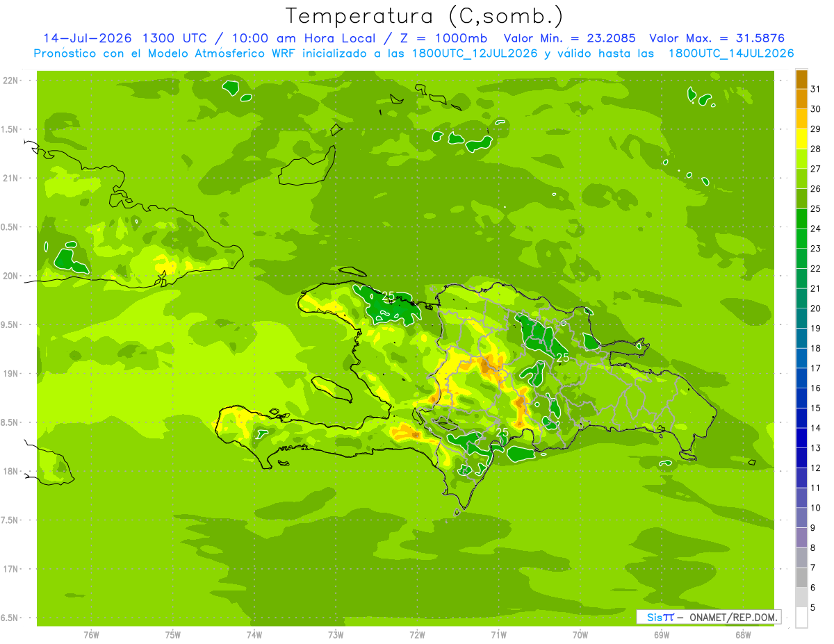Click the dark blue legend swatch between 12 and 13
Viewport: 834px width, 644px height.
point(801,458)
